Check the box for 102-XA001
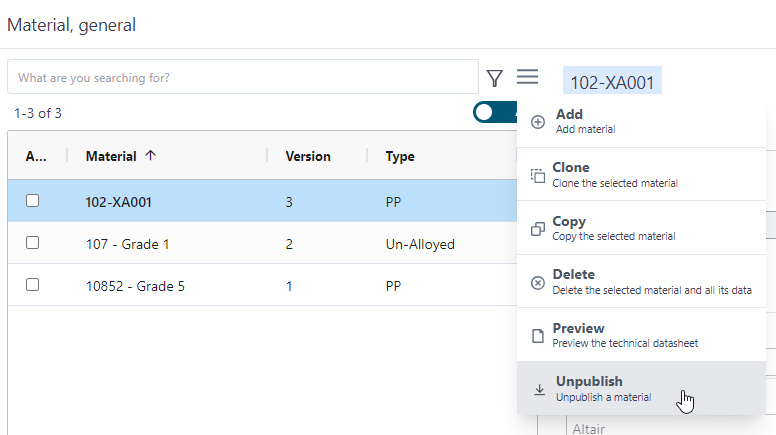776x435 pixels. pos(33,200)
